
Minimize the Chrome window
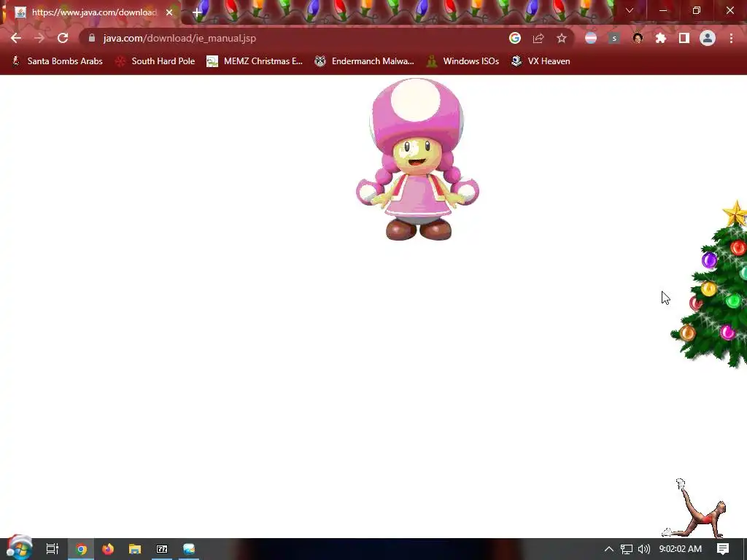pos(663,10)
